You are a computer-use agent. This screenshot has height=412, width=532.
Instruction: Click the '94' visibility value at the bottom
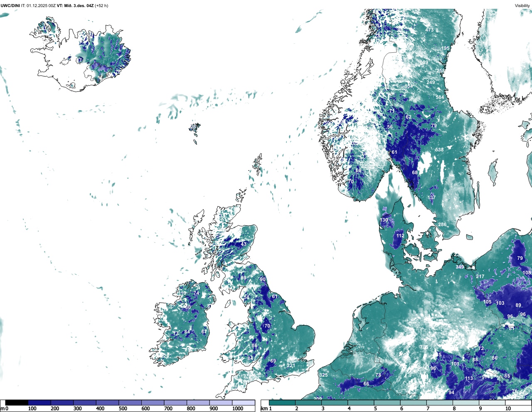(451, 392)
